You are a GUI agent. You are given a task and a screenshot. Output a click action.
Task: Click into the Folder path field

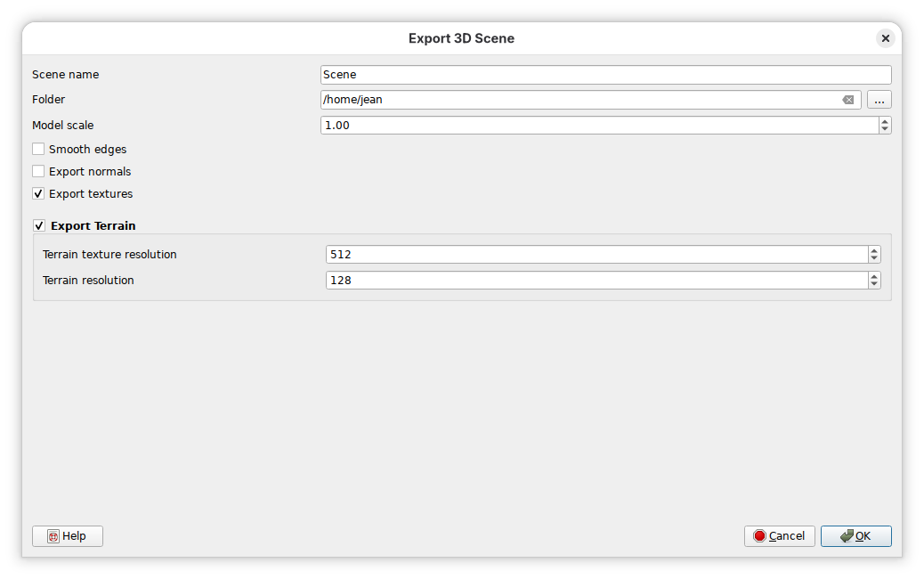click(579, 100)
